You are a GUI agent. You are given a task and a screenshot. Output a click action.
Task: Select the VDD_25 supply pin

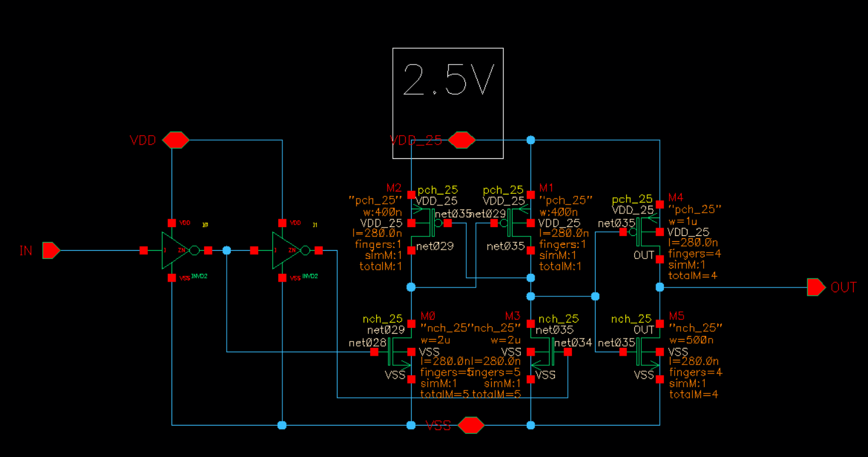(x=462, y=140)
